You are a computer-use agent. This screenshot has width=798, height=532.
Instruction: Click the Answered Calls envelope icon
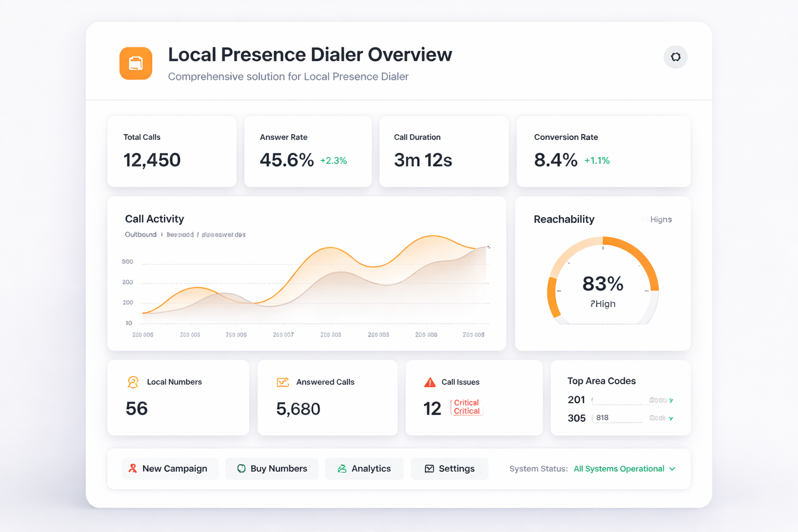283,382
